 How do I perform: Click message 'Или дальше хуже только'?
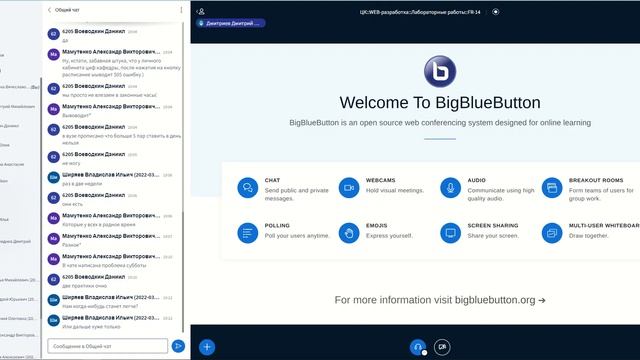click(91, 327)
